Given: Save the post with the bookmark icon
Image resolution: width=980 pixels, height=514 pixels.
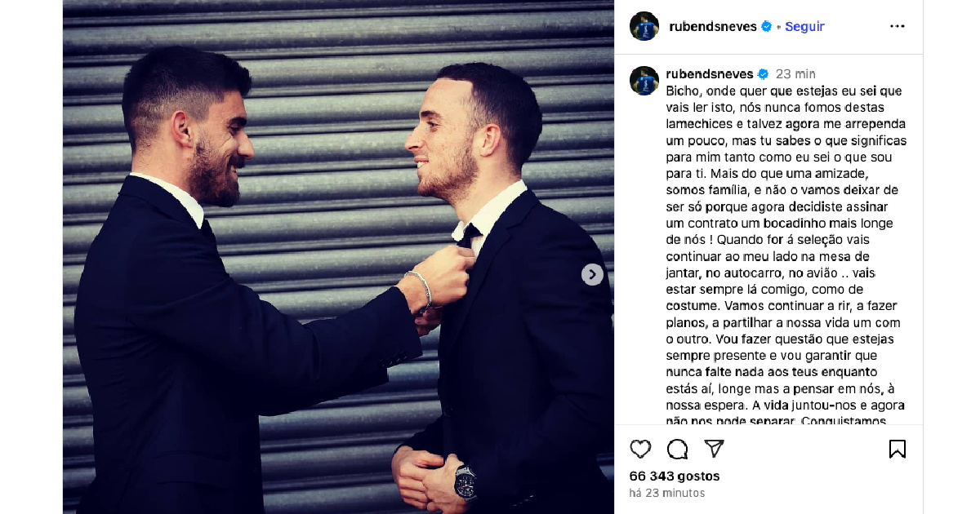Looking at the screenshot, I should point(897,449).
